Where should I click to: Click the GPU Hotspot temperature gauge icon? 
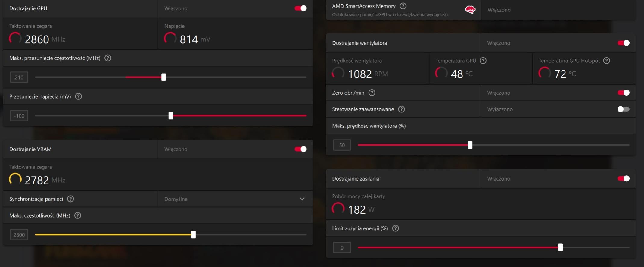545,73
